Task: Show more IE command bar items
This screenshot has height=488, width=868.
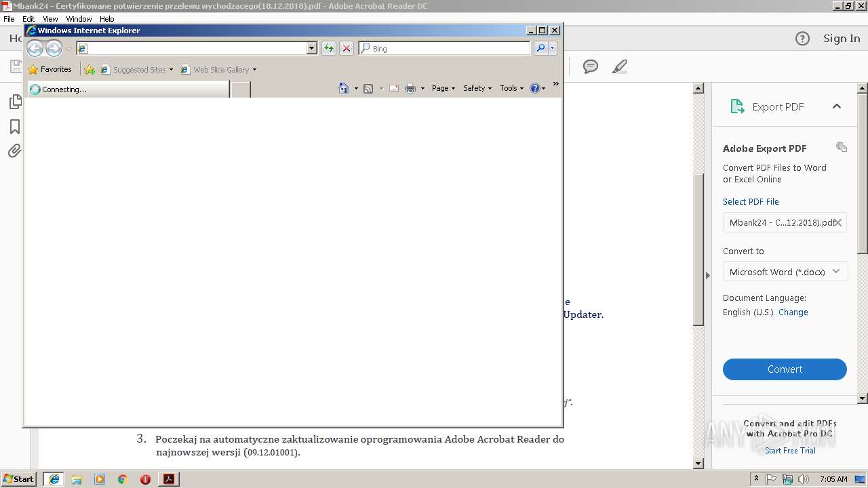Action: pos(556,84)
